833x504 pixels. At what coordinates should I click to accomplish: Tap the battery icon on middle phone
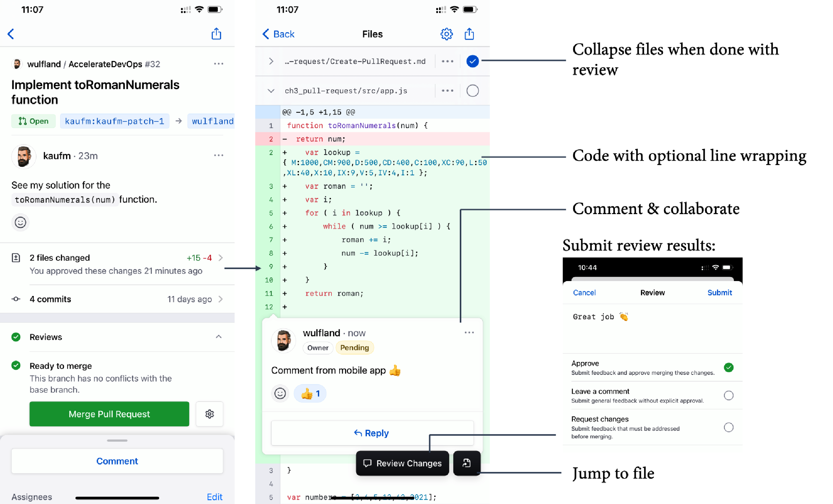[x=470, y=9]
